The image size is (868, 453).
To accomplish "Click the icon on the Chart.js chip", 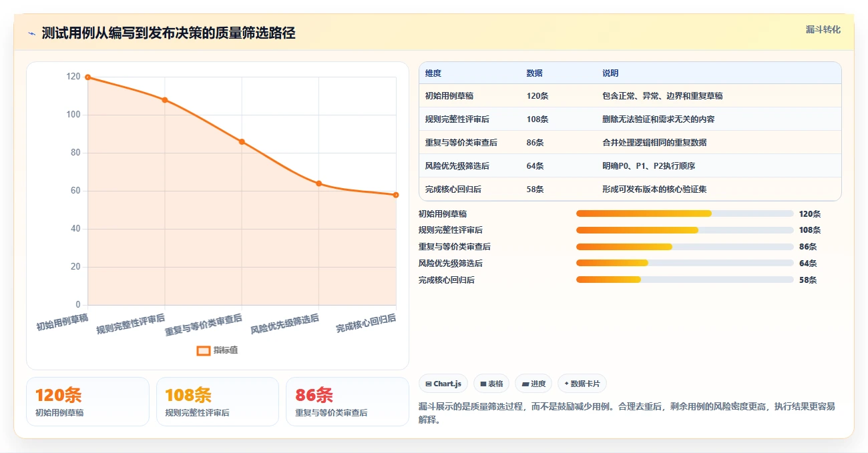I will [428, 384].
